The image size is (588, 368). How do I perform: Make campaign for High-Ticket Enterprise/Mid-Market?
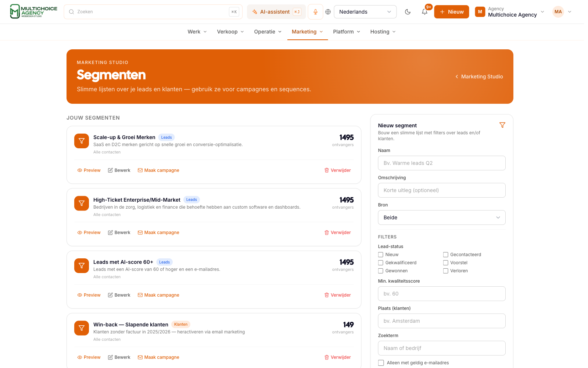(158, 233)
